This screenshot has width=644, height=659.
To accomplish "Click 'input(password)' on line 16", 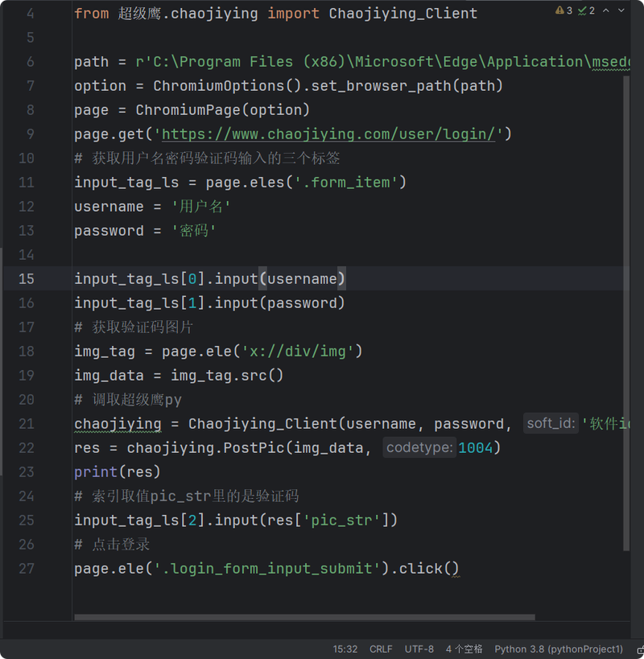I will (x=280, y=303).
